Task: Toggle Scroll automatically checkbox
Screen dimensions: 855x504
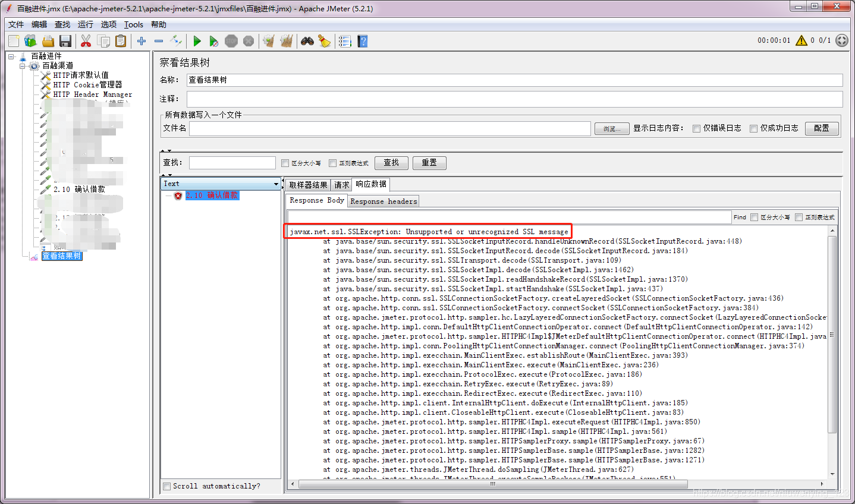Action: coord(166,486)
